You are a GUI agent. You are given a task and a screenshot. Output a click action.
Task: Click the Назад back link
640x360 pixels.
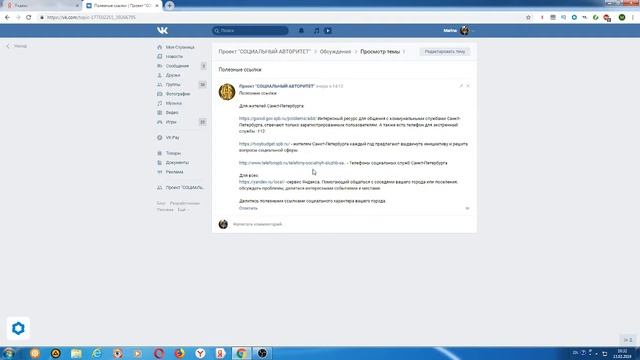tap(17, 46)
